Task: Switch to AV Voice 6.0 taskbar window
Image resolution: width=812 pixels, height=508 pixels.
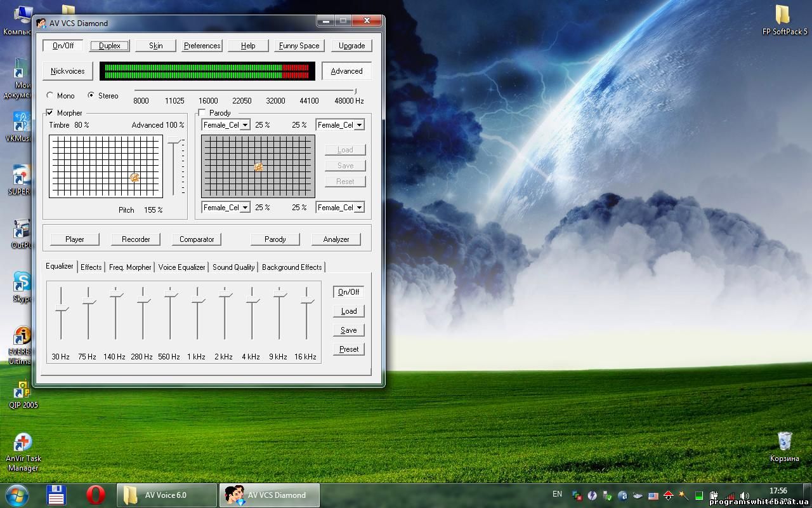Action: click(167, 495)
